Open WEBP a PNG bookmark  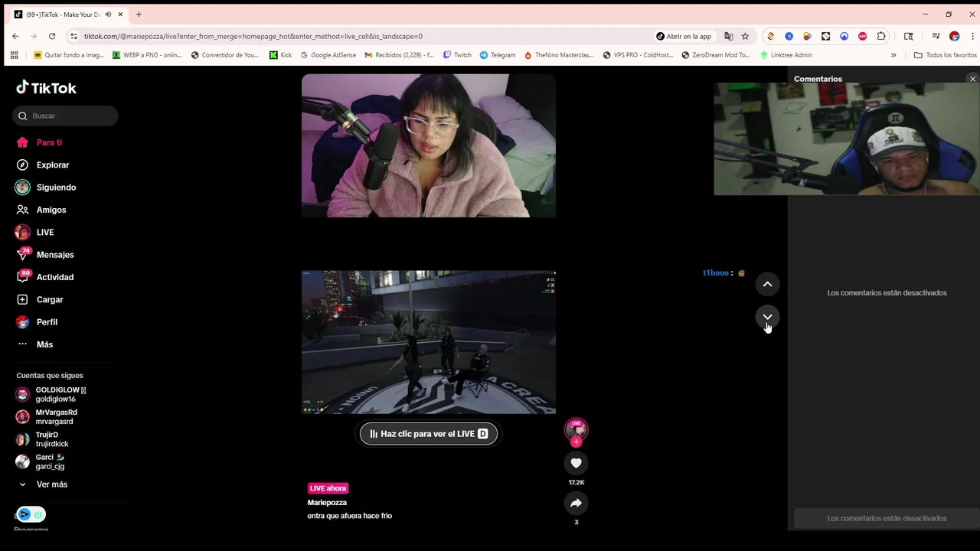click(x=147, y=55)
